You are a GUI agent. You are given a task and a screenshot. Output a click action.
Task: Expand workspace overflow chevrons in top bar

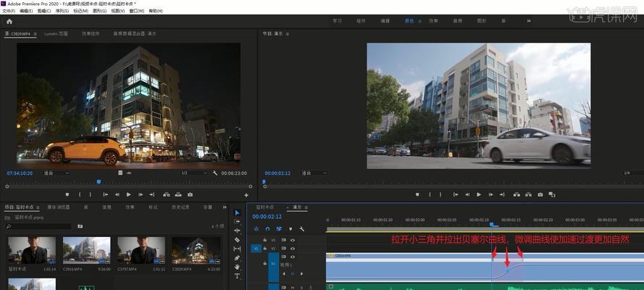(529, 21)
